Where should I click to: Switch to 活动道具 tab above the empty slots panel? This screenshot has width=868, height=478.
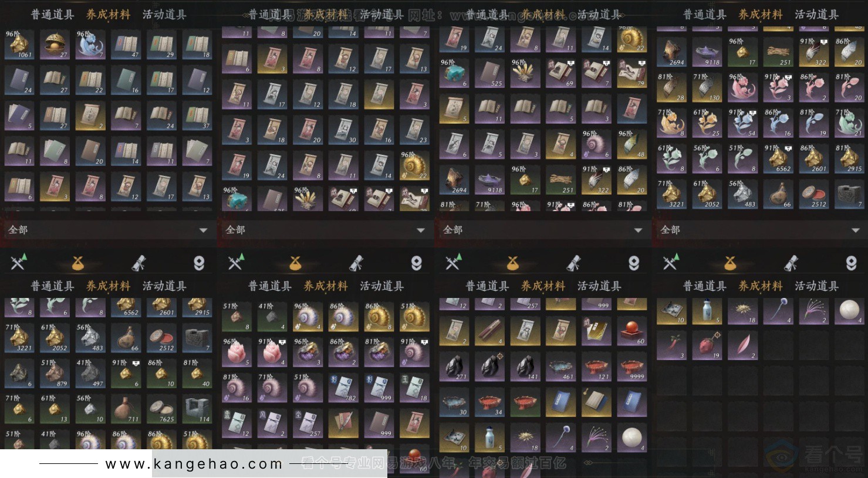(x=816, y=286)
